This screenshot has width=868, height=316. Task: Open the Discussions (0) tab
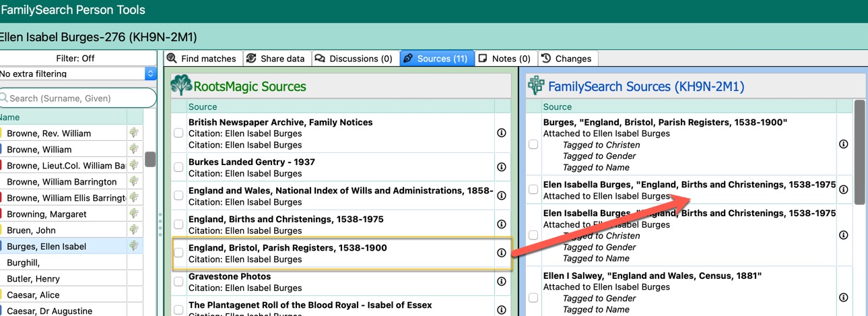point(354,59)
